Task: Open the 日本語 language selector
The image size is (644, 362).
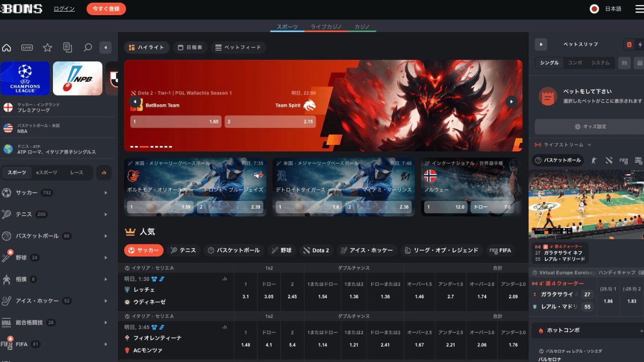Action: (606, 9)
